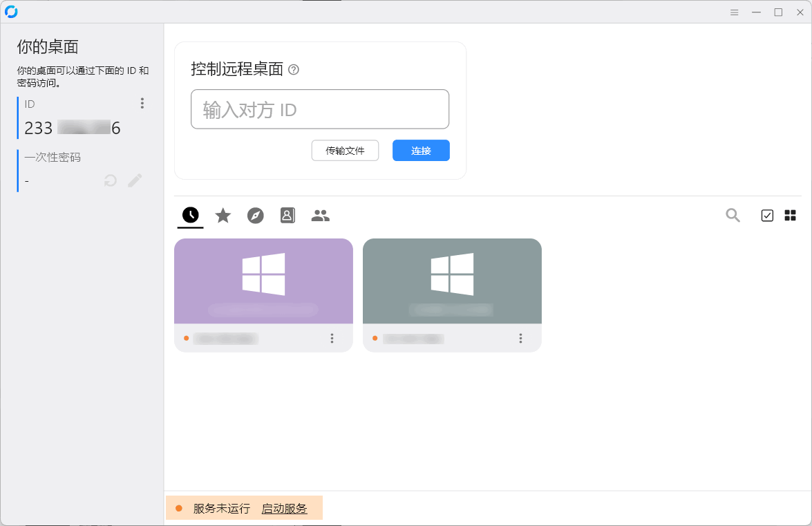This screenshot has width=812, height=526.
Task: Click the search magnifier icon
Action: click(733, 216)
